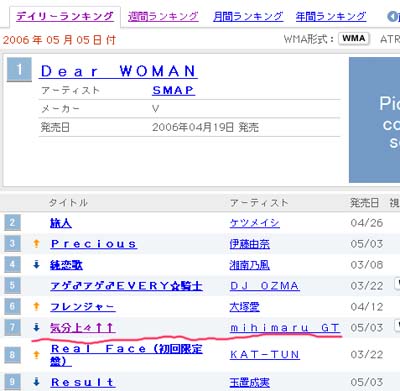Click the 発売日 column header
Image resolution: width=400 pixels, height=391 pixels.
tap(364, 203)
